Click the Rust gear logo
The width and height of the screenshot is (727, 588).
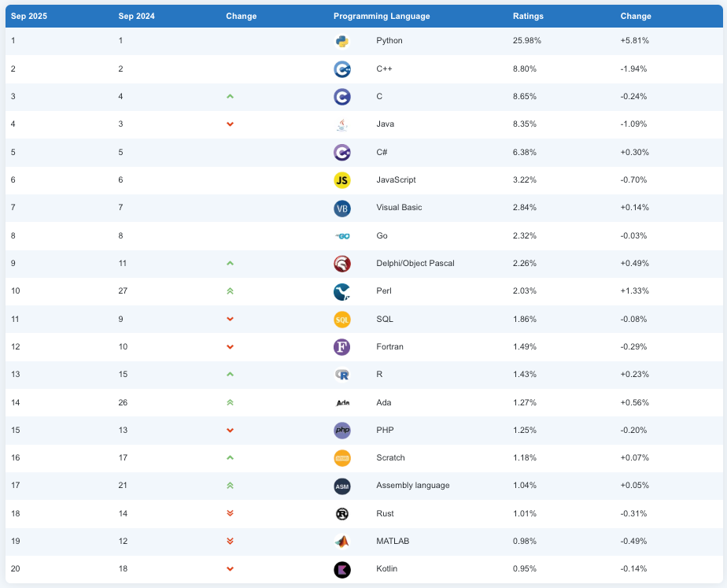pyautogui.click(x=341, y=514)
